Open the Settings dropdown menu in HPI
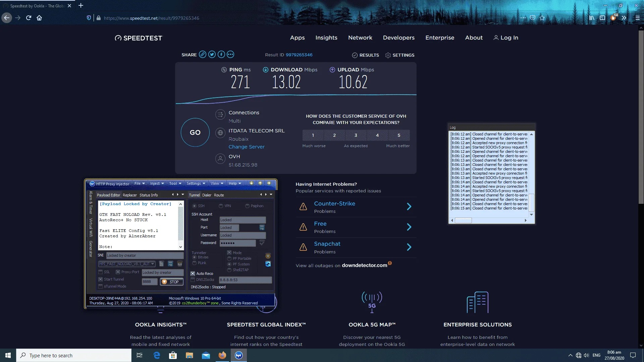 coord(196,183)
